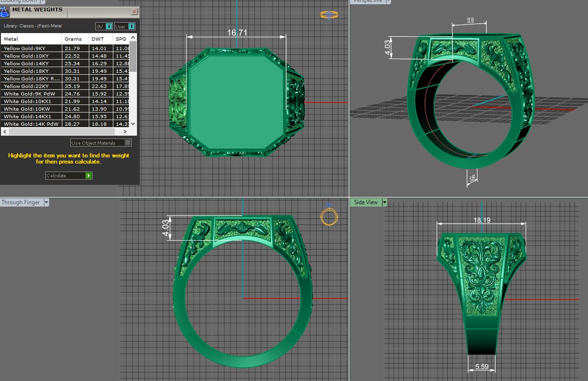Click the DWT column header
Image resolution: width=588 pixels, height=381 pixels.
click(101, 39)
